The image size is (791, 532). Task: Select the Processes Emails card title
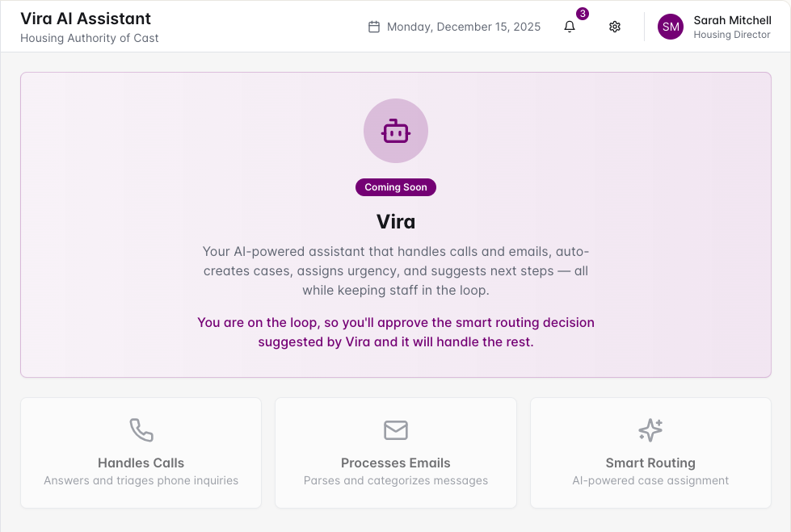[x=396, y=463]
